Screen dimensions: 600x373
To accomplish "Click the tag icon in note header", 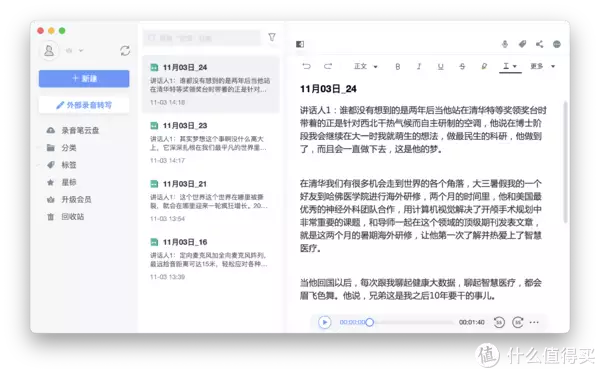I will [522, 44].
